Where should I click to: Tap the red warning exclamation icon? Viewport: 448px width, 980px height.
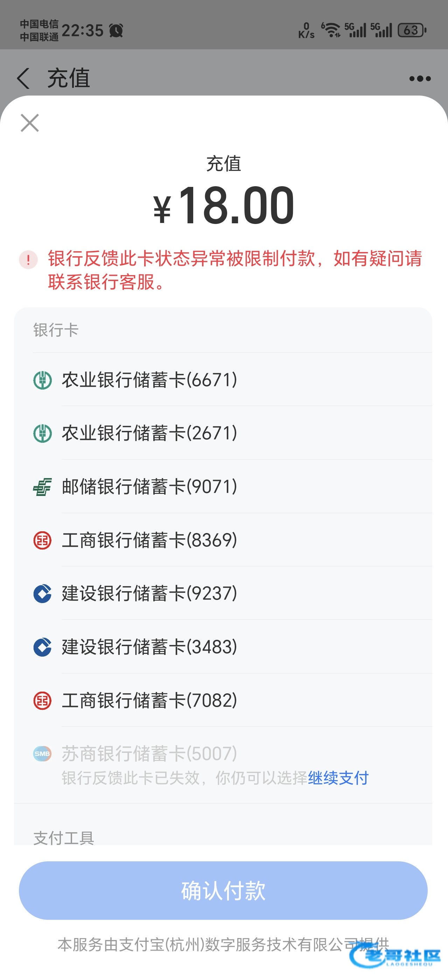[28, 260]
